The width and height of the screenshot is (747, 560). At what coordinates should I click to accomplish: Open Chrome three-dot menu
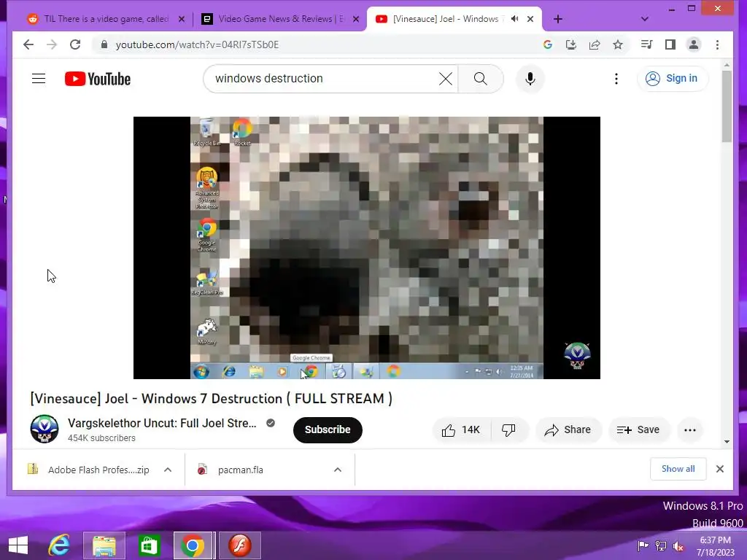coord(718,44)
